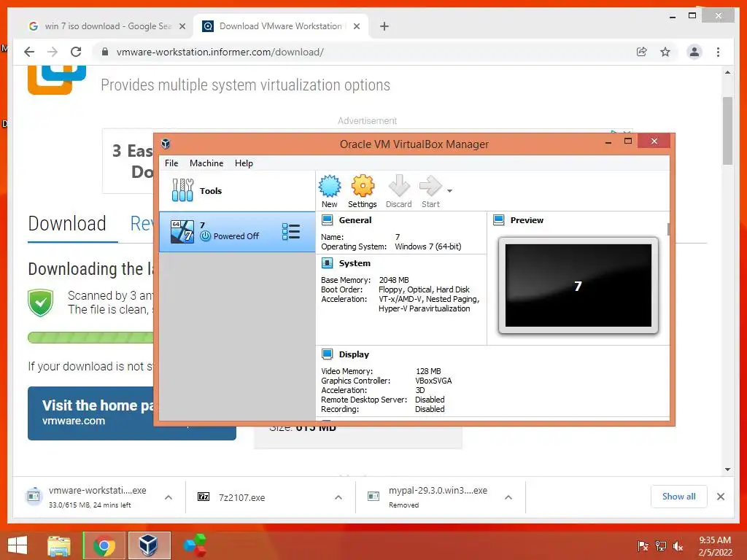Viewport: 747px width, 560px height.
Task: Click the New virtual machine icon
Action: (330, 186)
